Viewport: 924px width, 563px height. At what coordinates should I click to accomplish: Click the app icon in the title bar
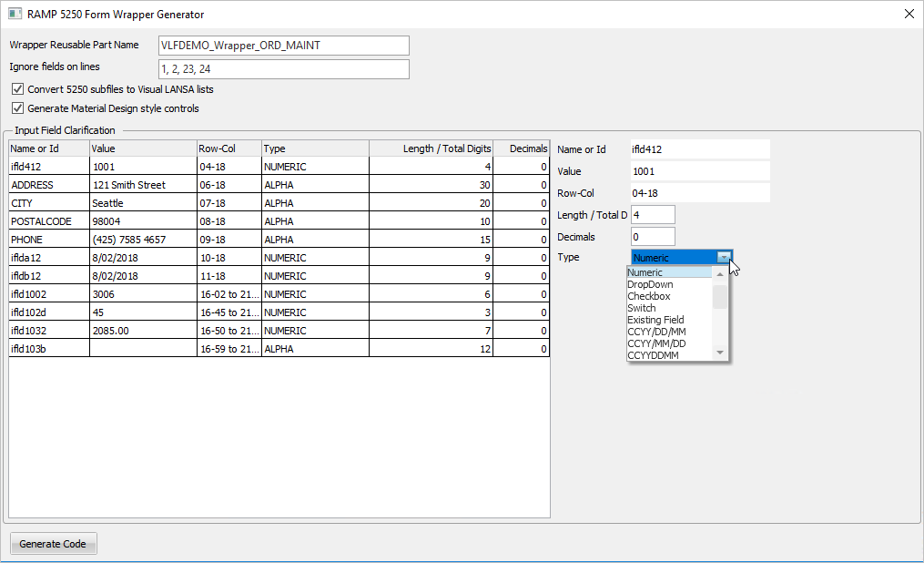click(15, 15)
